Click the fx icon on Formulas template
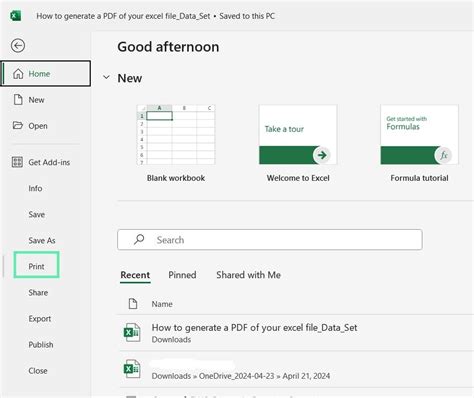The height and width of the screenshot is (398, 474). [444, 155]
